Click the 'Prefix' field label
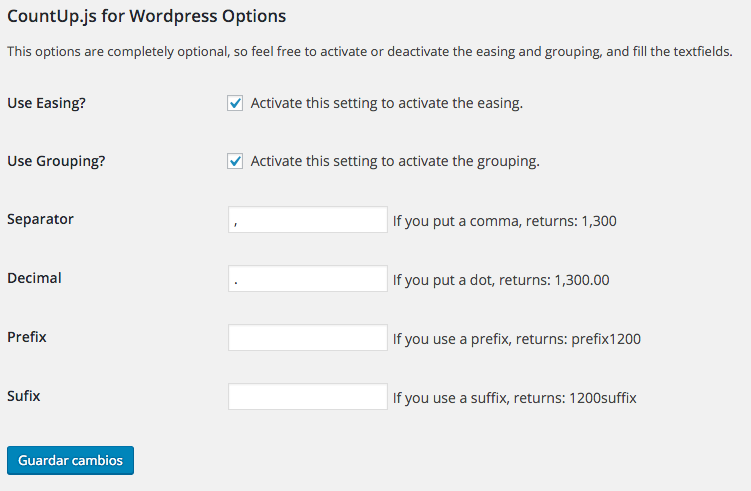The width and height of the screenshot is (751, 491). coord(27,337)
